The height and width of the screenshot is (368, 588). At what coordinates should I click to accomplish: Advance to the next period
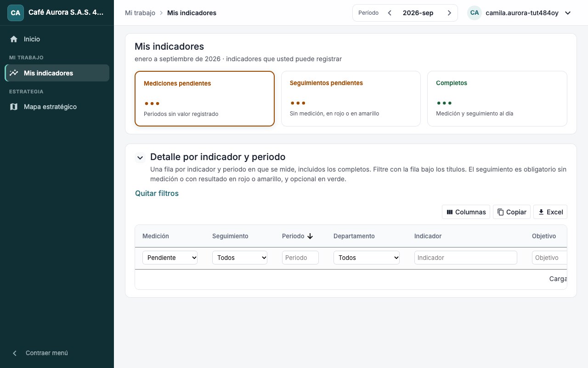pyautogui.click(x=449, y=13)
